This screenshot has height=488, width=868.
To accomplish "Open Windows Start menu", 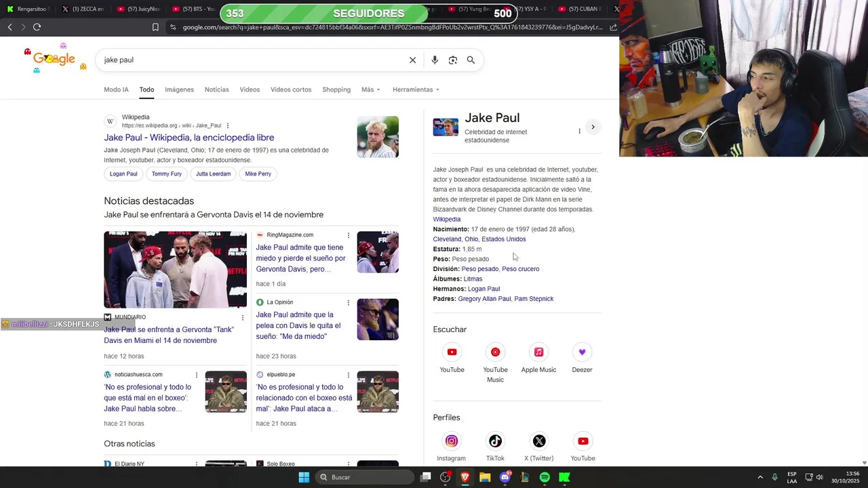I will 304,477.
